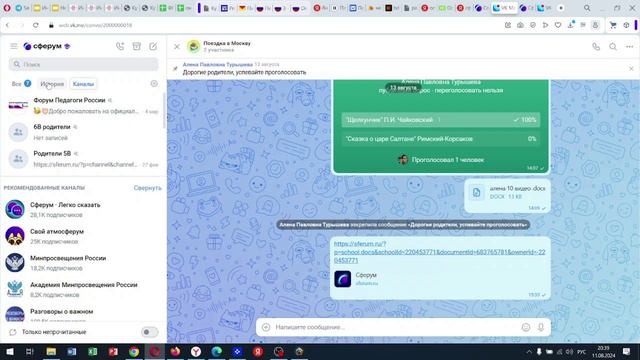Reload the browser page

36,25
